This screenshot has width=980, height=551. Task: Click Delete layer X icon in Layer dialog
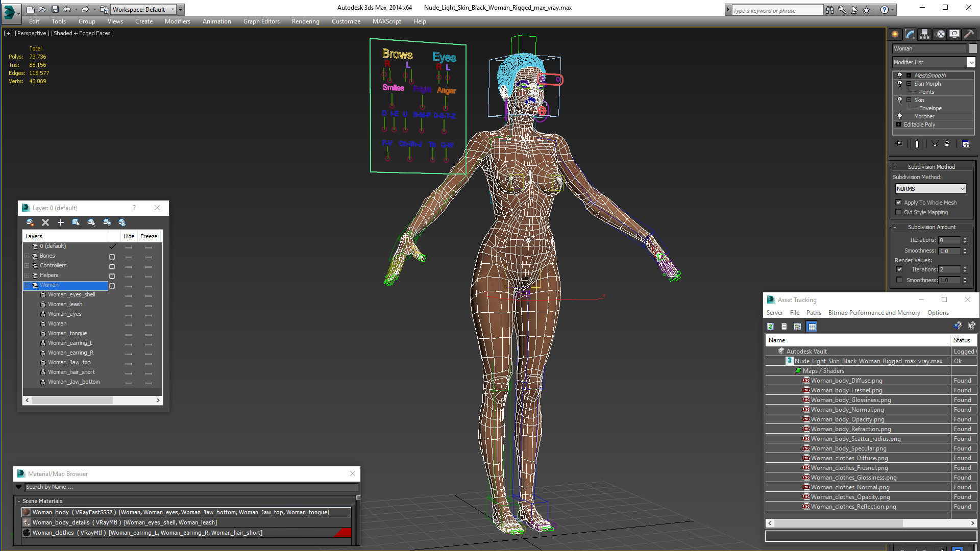[45, 222]
